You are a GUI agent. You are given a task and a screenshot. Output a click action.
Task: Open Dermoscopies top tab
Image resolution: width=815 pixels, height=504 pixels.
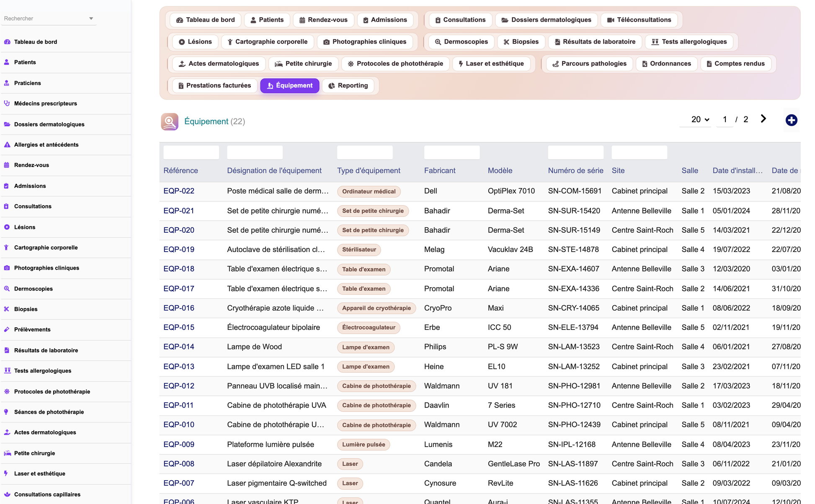461,42
